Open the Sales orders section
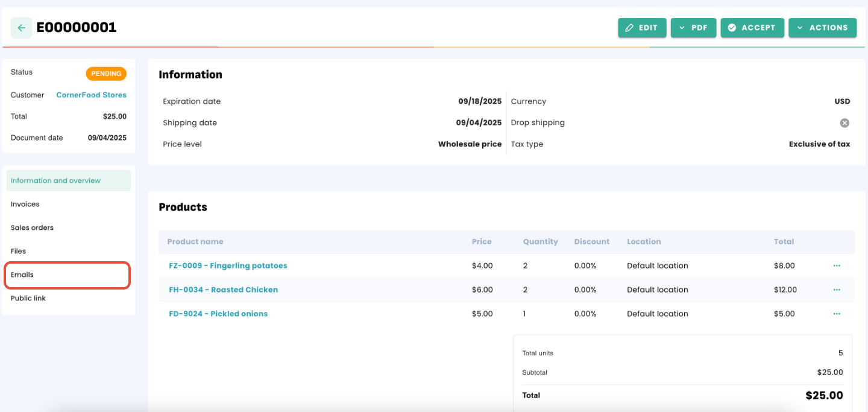The height and width of the screenshot is (412, 868). coord(33,228)
